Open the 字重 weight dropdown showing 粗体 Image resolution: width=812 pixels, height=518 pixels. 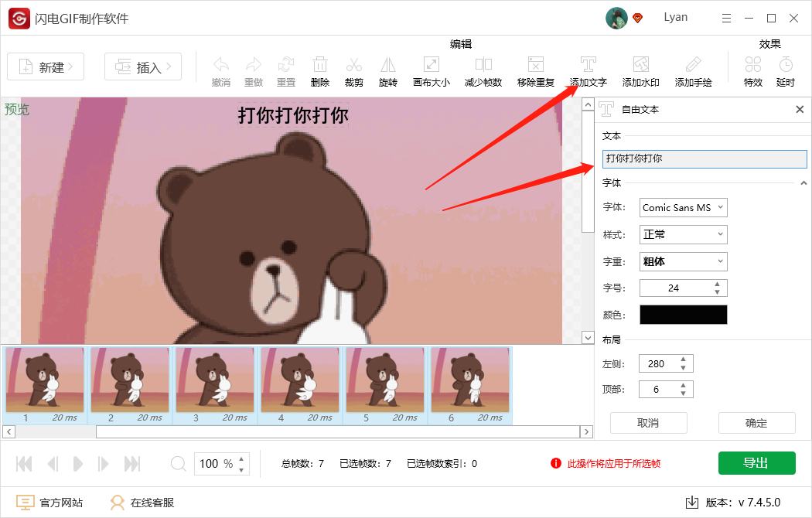tap(683, 261)
